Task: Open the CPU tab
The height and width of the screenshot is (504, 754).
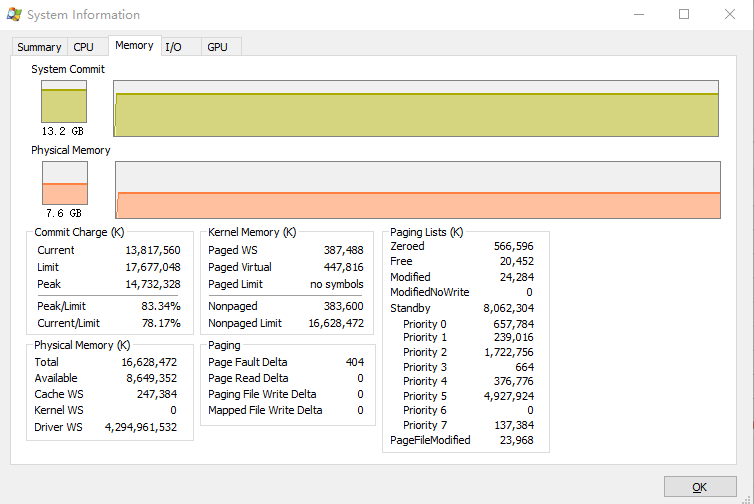Action: [83, 47]
